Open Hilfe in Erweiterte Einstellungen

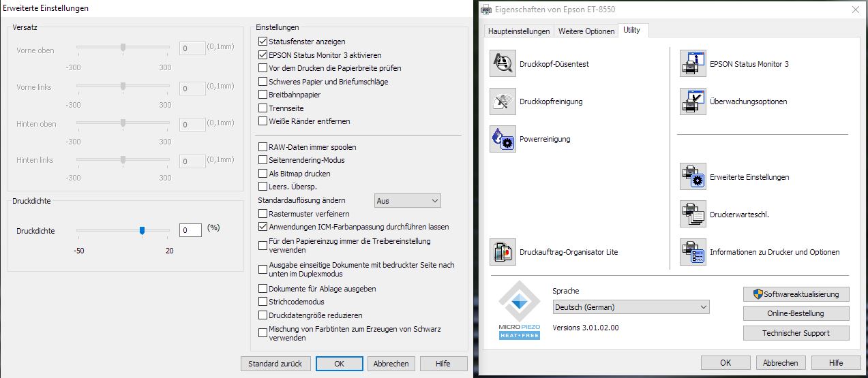pos(443,364)
